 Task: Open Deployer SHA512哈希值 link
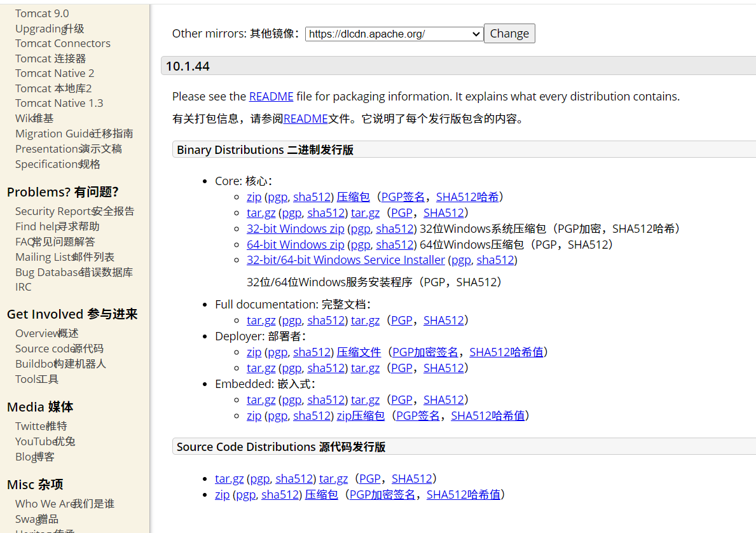[506, 352]
